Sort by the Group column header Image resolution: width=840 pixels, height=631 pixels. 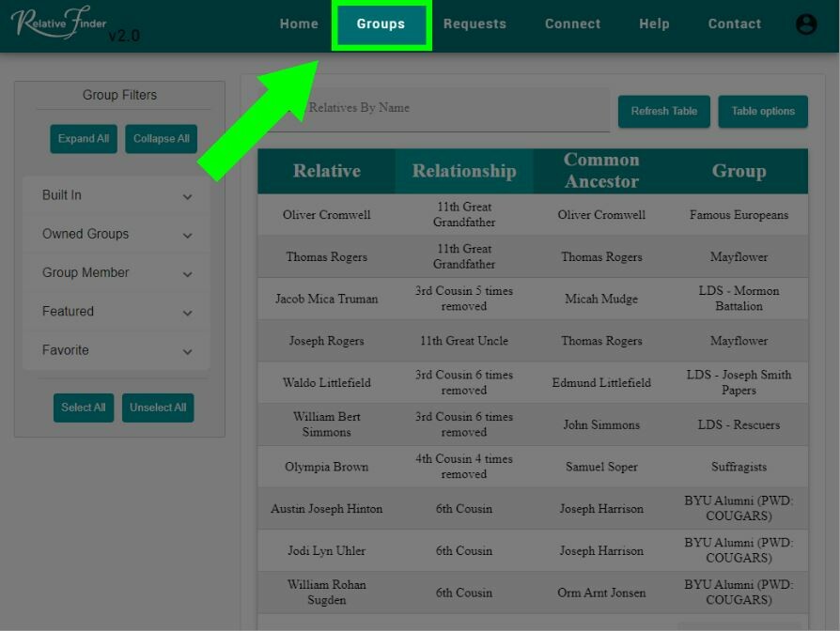739,171
